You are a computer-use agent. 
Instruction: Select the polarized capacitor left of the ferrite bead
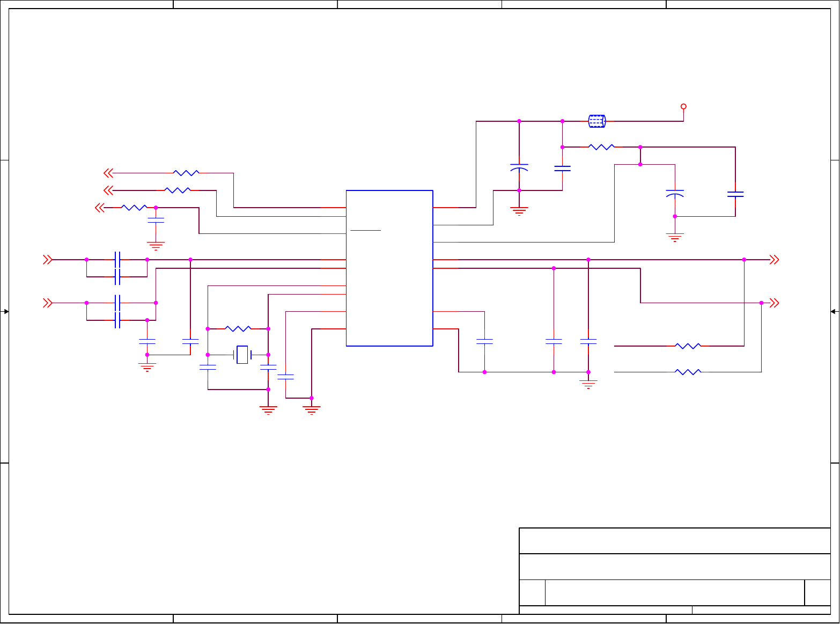point(519,168)
